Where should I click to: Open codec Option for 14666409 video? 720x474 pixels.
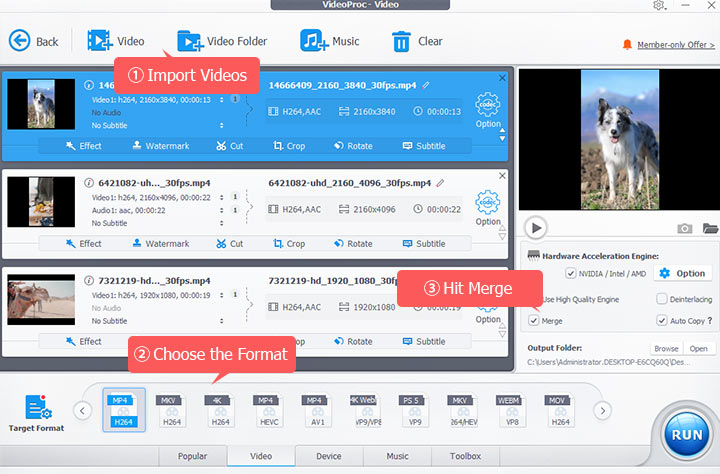tap(488, 110)
